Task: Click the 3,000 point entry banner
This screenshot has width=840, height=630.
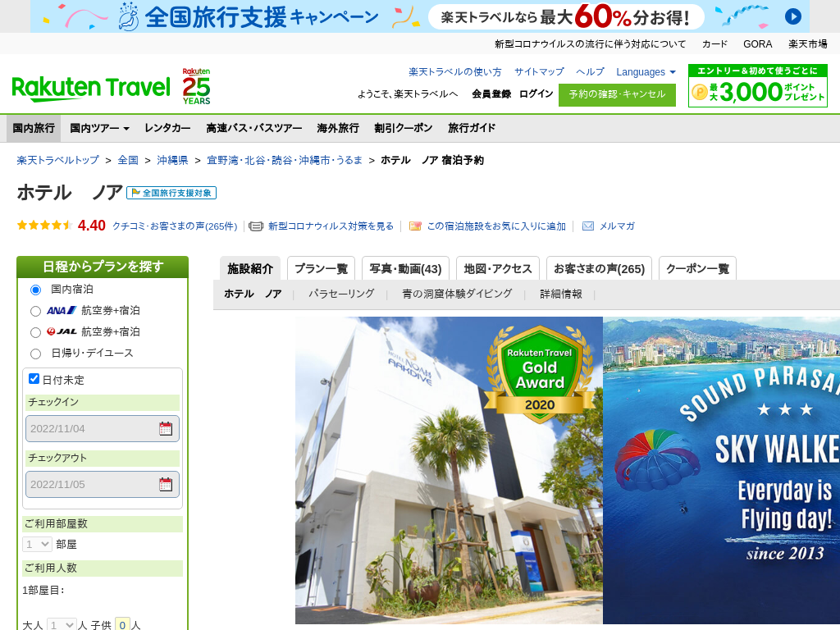Action: (x=757, y=85)
